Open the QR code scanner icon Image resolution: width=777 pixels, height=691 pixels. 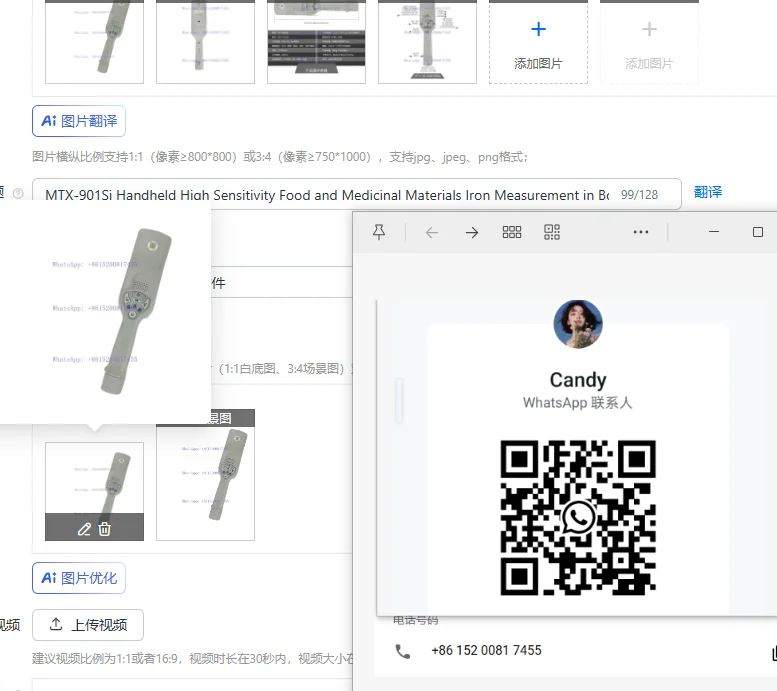point(552,232)
